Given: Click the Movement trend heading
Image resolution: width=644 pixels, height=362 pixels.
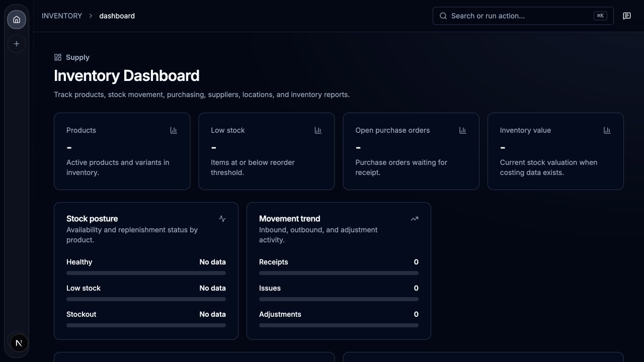Looking at the screenshot, I should pos(289,219).
